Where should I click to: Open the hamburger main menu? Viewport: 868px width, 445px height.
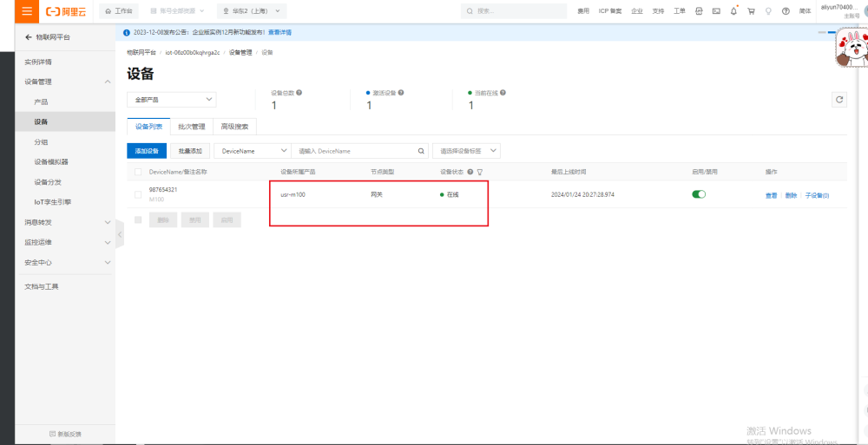[x=26, y=11]
